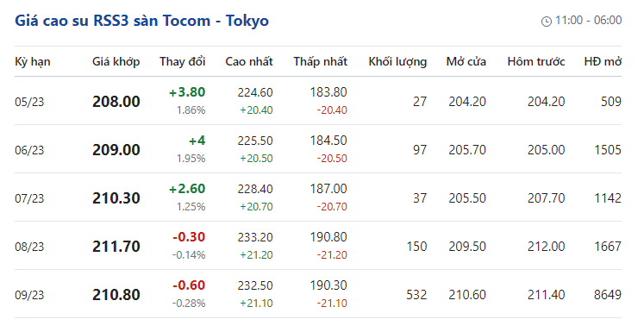Select the Thấp nhất column header
Viewport: 644px width, 332px height.
click(321, 61)
